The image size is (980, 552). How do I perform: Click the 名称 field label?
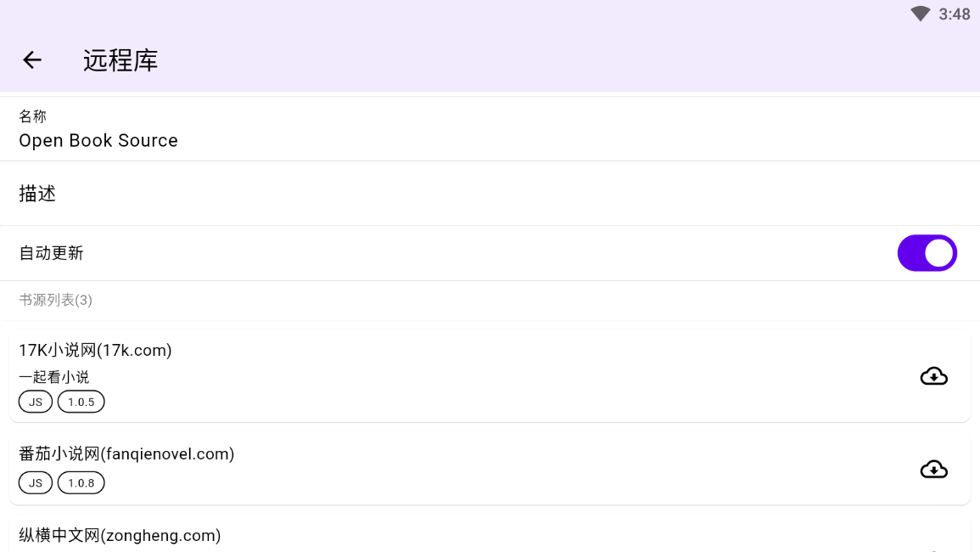pos(32,117)
